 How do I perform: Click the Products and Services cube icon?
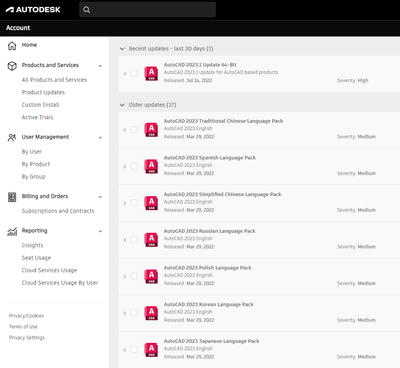12,66
